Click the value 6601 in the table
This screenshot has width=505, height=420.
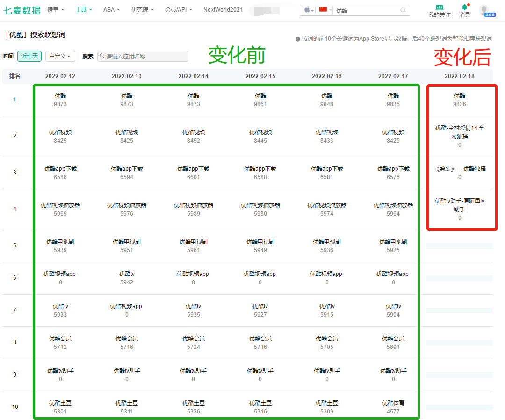pos(194,177)
